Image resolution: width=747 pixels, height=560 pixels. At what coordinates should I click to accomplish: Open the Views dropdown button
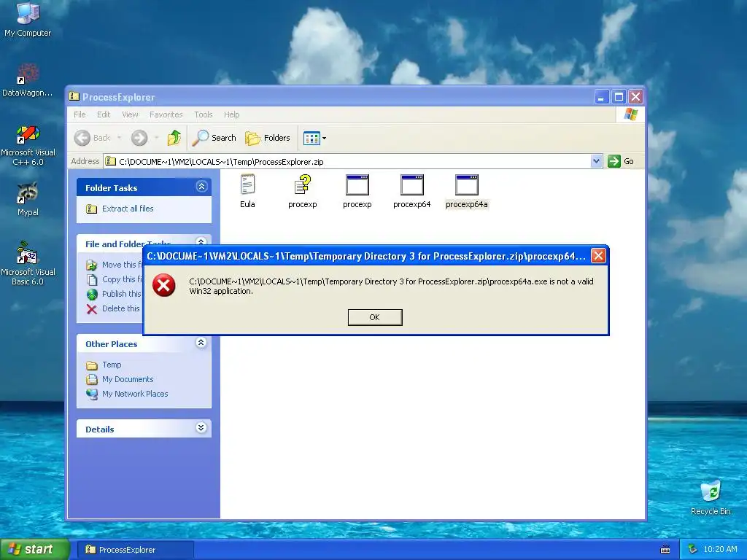coord(314,138)
